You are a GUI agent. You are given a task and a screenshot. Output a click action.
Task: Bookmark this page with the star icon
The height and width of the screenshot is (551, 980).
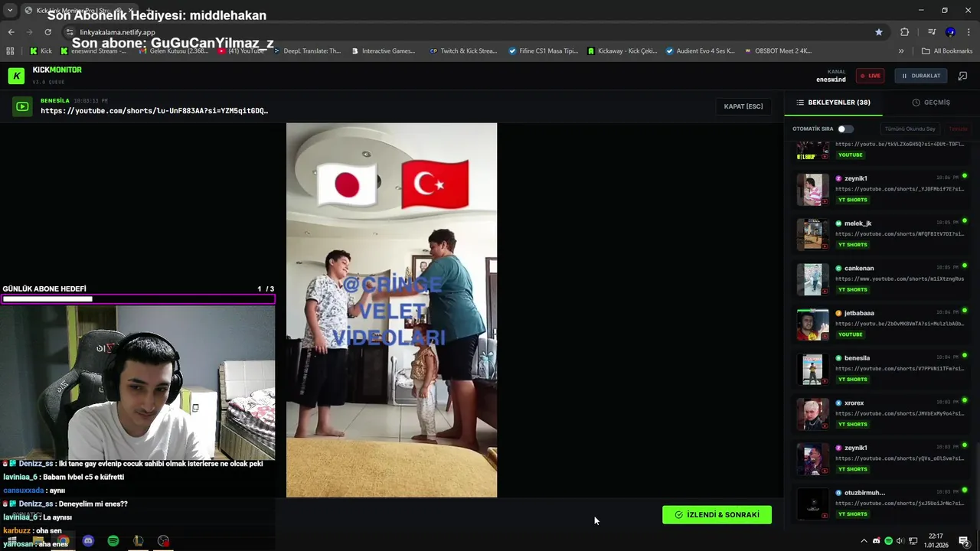[879, 32]
